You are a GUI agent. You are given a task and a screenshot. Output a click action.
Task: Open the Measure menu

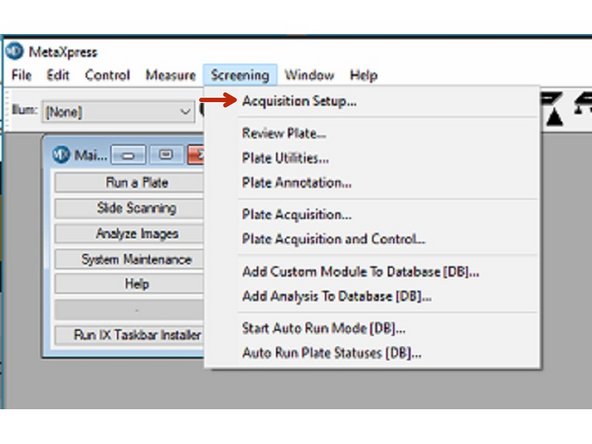tap(171, 75)
